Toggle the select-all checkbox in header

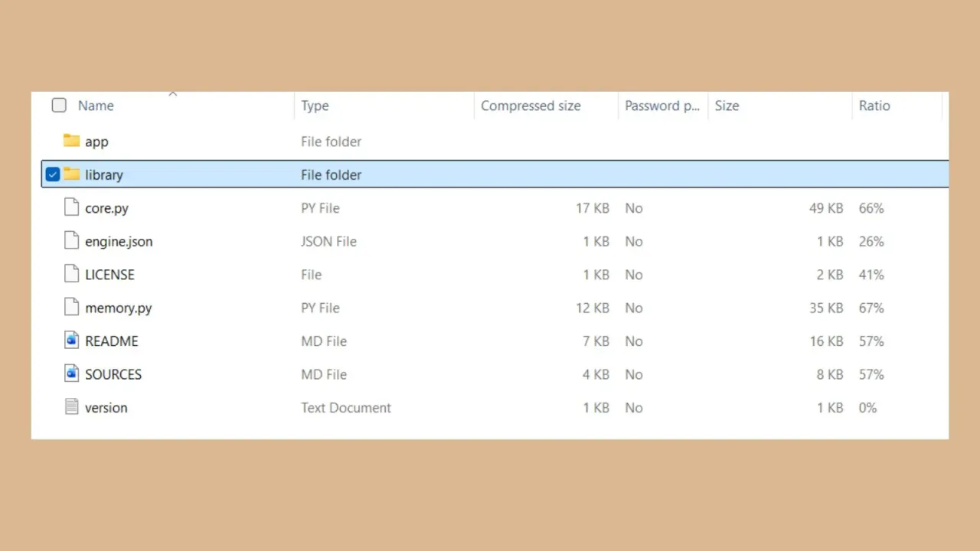click(59, 106)
